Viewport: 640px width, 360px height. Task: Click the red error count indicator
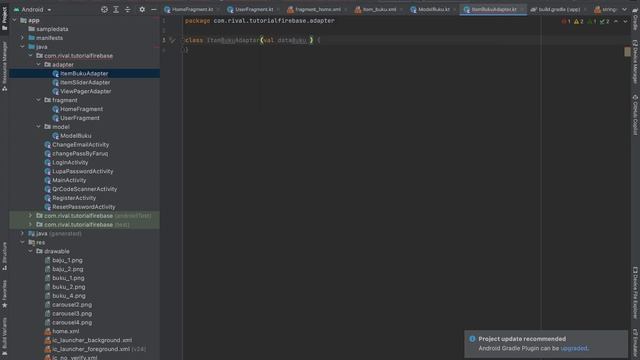(x=566, y=21)
